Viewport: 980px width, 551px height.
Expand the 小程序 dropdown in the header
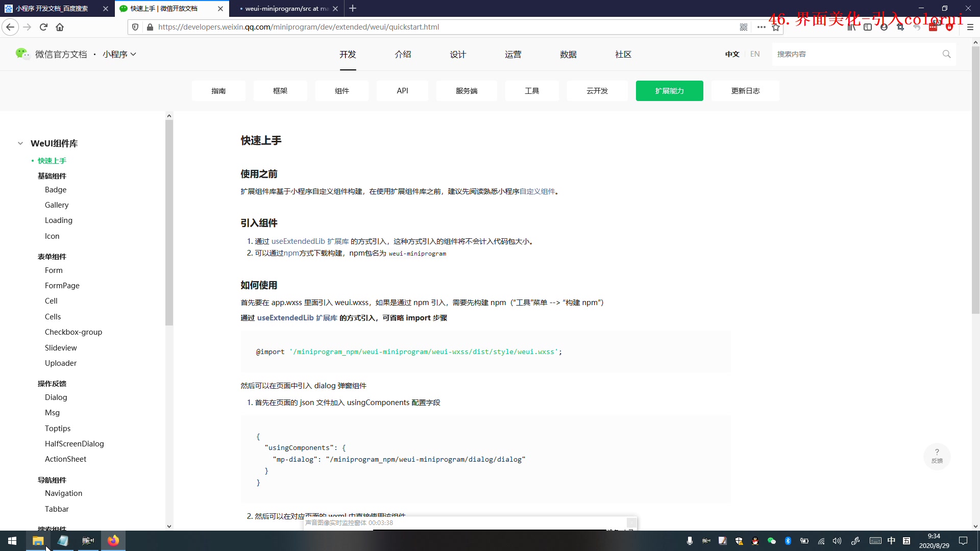pyautogui.click(x=119, y=54)
